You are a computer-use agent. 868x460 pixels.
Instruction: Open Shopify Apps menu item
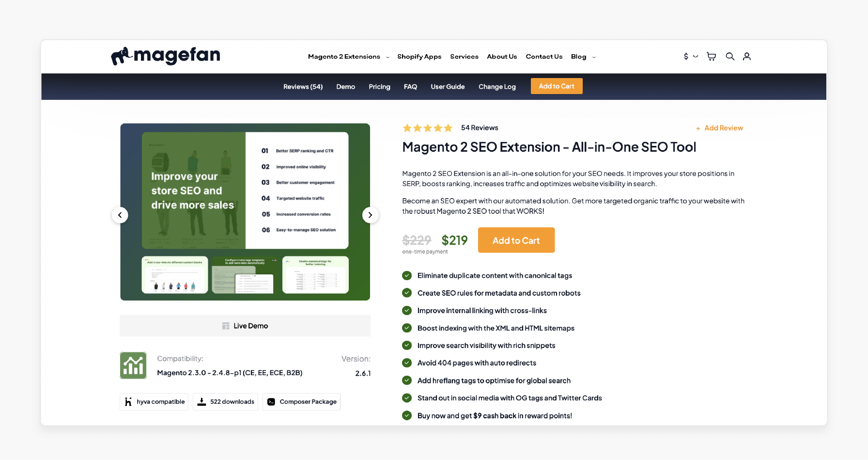click(x=419, y=57)
